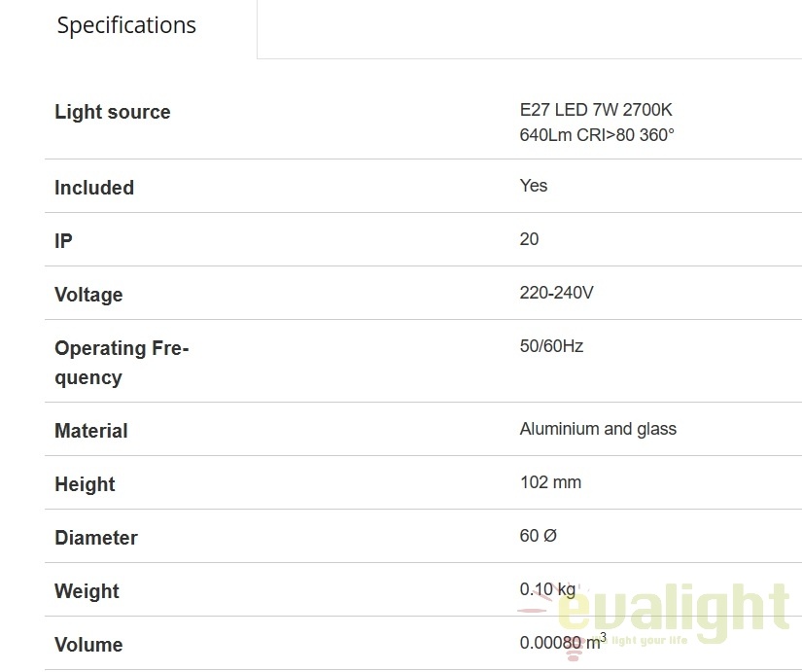Click the 50/60Hz frequency value
Image resolution: width=802 pixels, height=672 pixels.
(x=551, y=346)
